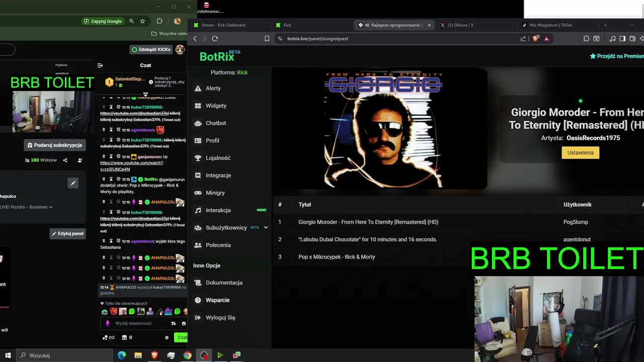Switch to the TikTok #bagietson tab
Viewport: 644px width, 362px height.
click(x=551, y=25)
